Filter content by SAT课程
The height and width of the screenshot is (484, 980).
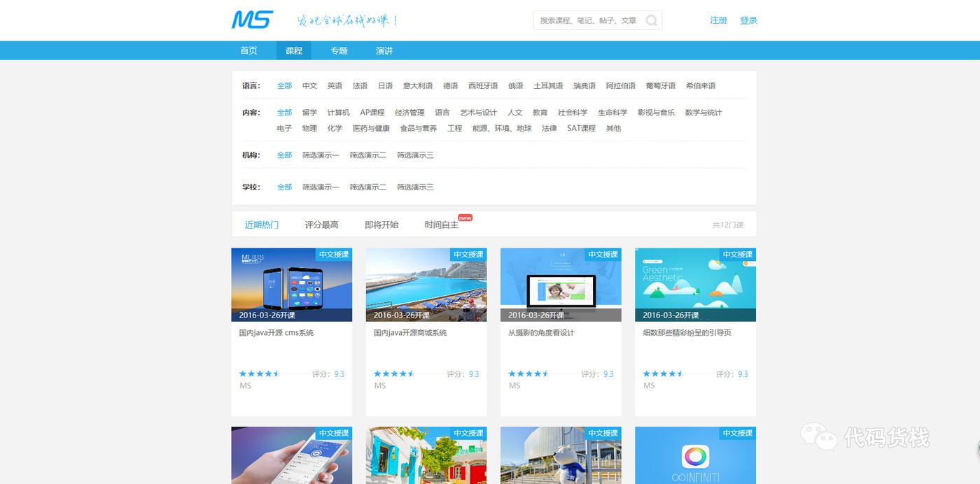pos(581,128)
